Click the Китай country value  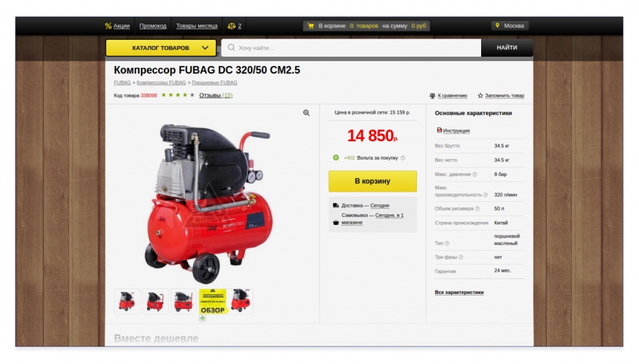click(501, 223)
